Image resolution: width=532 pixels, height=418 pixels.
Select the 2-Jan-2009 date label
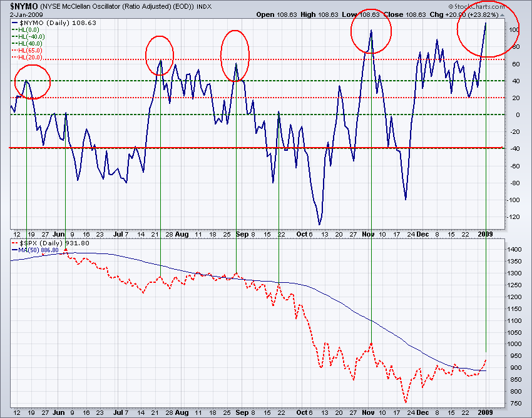(26, 14)
